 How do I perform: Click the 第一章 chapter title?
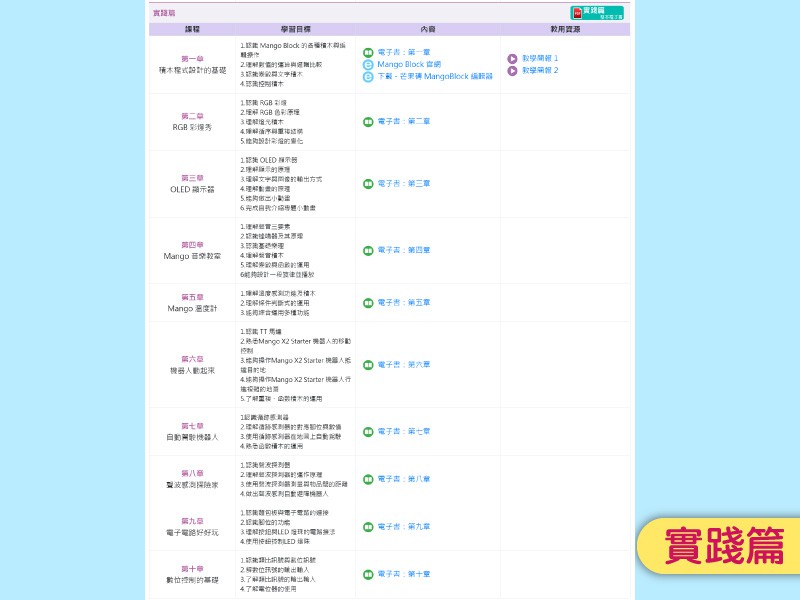coord(192,59)
